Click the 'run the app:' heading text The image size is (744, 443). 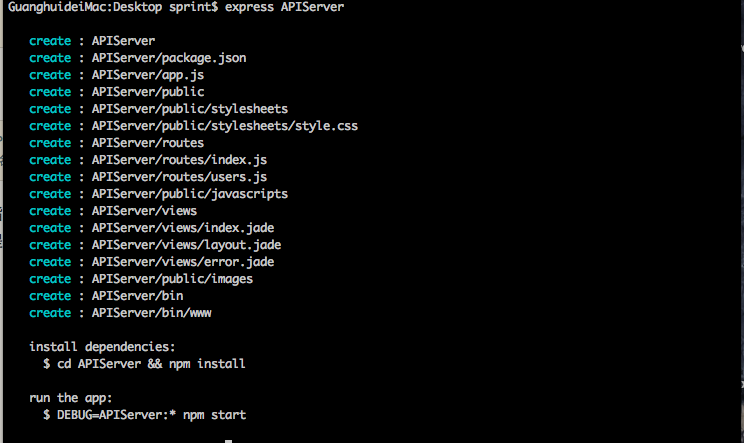(71, 398)
